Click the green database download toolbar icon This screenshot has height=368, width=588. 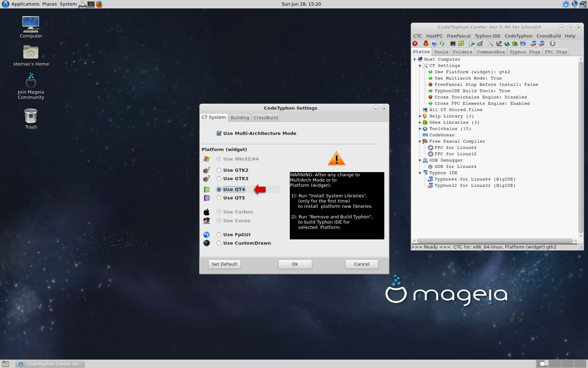coord(515,43)
